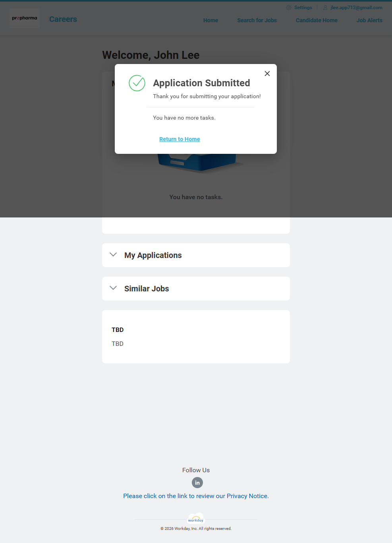Click the bold TBD heading
This screenshot has height=543, width=392.
point(118,330)
